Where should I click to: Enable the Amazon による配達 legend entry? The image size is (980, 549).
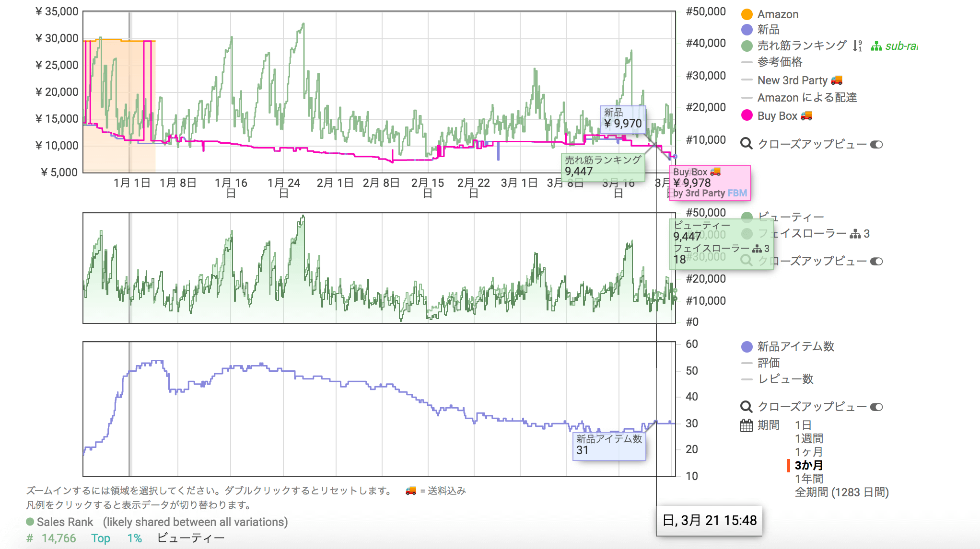799,98
